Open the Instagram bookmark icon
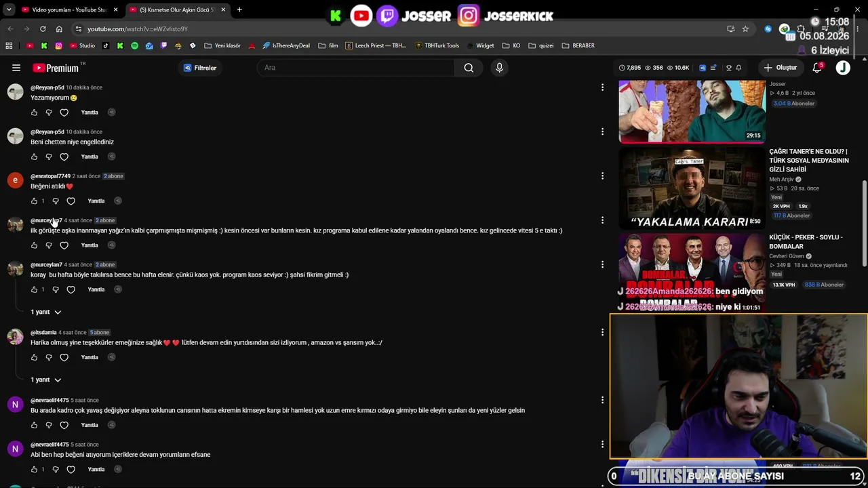 [59, 46]
